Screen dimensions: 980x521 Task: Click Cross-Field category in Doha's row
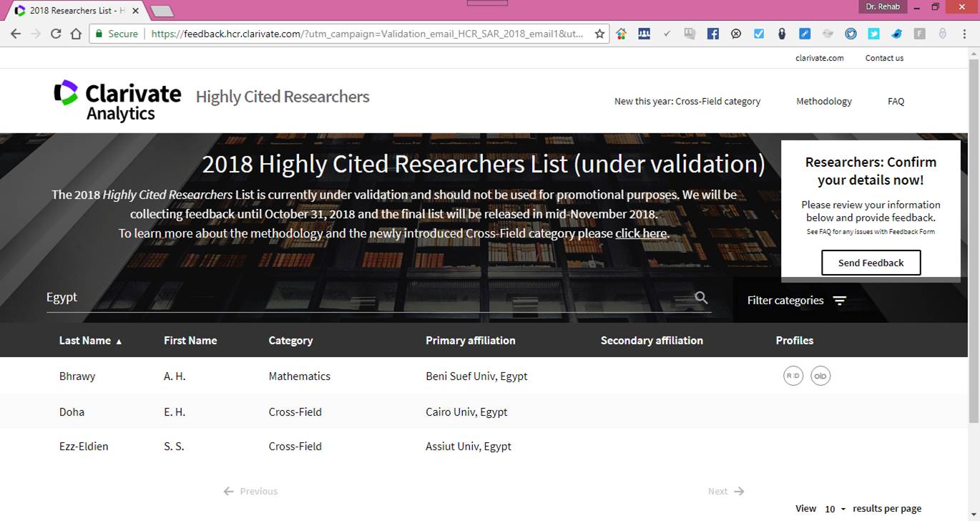coord(295,412)
